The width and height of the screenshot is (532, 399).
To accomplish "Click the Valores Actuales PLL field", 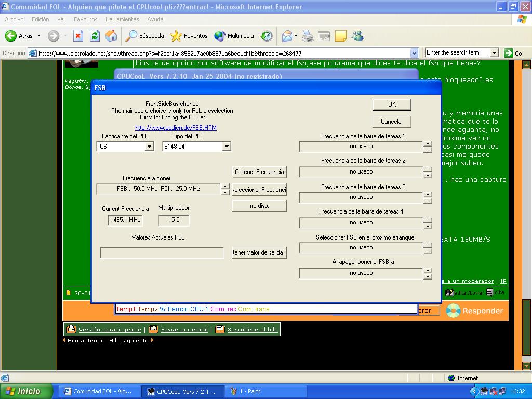I will click(x=162, y=253).
